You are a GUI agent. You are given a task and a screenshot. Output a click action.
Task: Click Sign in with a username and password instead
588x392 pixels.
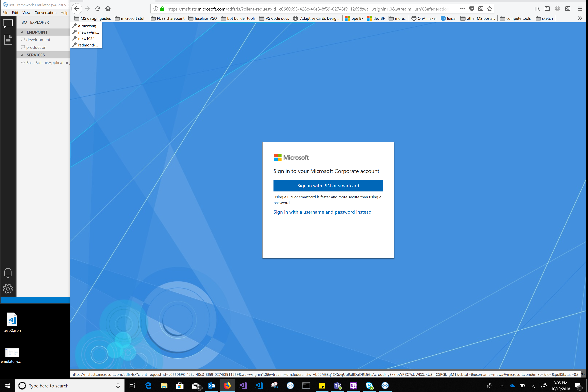(x=322, y=212)
